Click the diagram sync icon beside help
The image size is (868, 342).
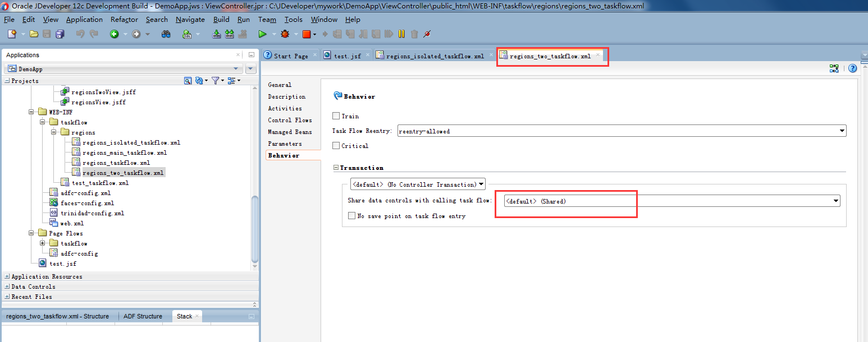[x=834, y=68]
